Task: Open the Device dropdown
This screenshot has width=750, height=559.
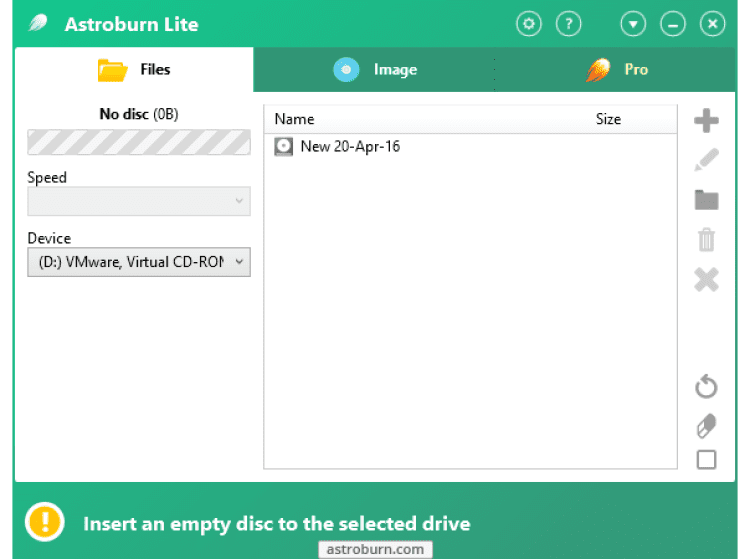Action: [139, 262]
